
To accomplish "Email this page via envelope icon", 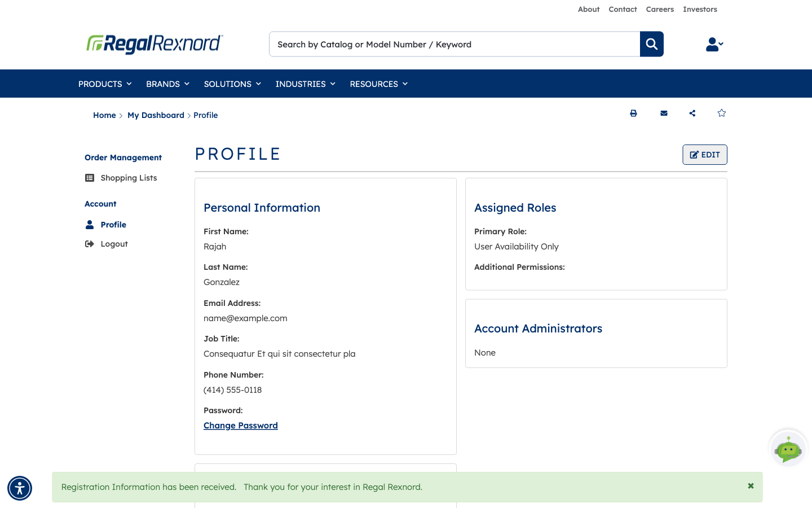I will (x=664, y=113).
